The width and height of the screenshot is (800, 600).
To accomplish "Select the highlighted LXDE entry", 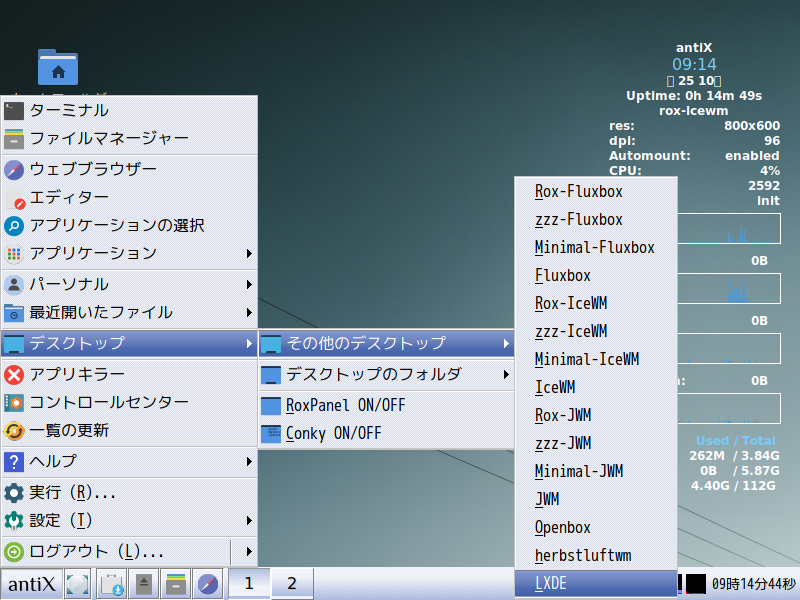I will (x=596, y=584).
